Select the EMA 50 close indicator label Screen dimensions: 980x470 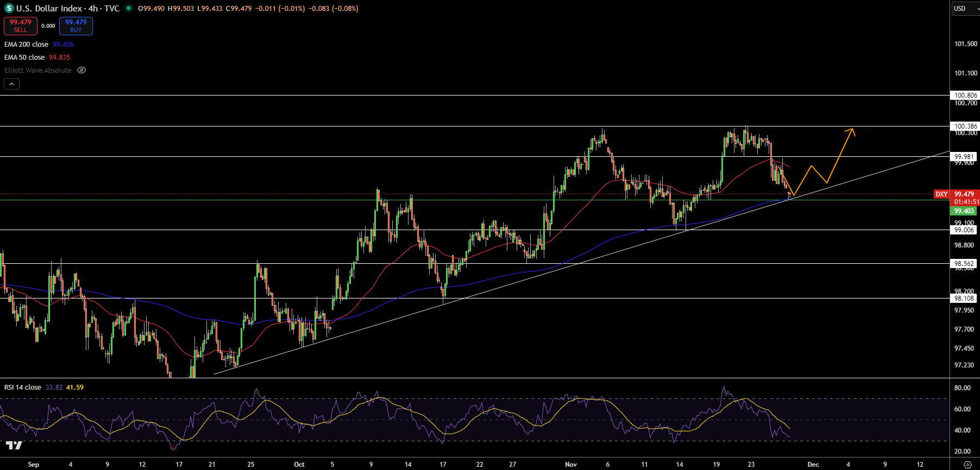tap(24, 58)
